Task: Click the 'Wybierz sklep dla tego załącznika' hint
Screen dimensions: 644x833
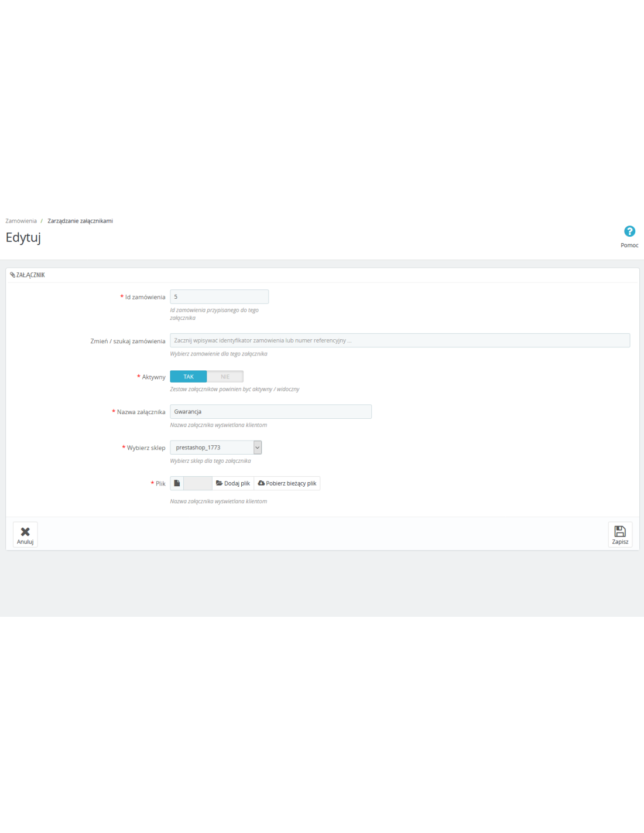Action: click(x=211, y=461)
